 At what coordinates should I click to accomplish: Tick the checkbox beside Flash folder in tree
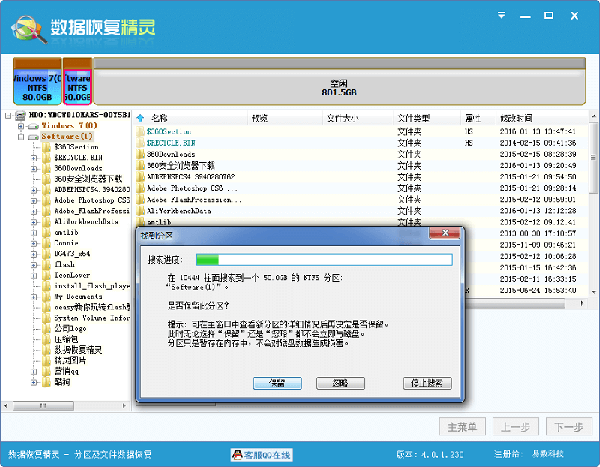coord(35,262)
